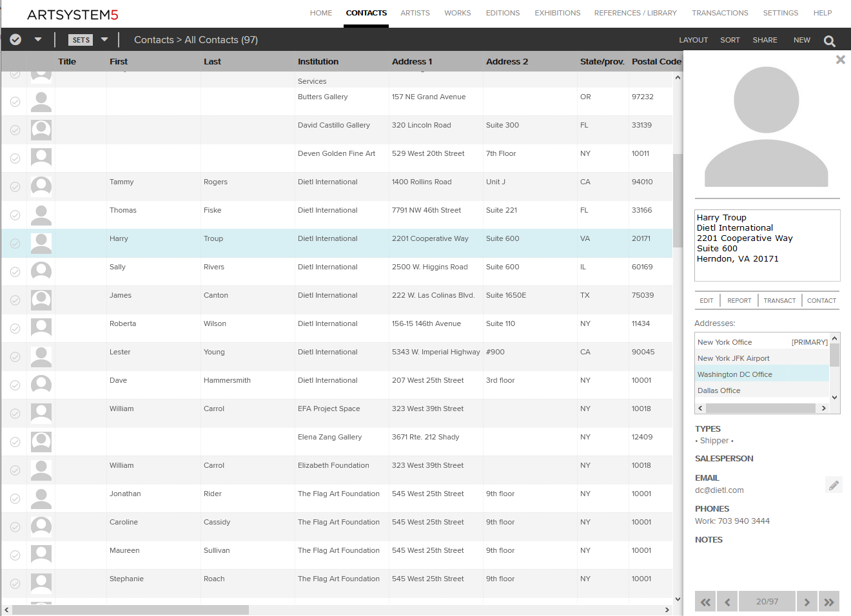851x616 pixels.
Task: Switch to the Transactions tab
Action: pyautogui.click(x=719, y=13)
